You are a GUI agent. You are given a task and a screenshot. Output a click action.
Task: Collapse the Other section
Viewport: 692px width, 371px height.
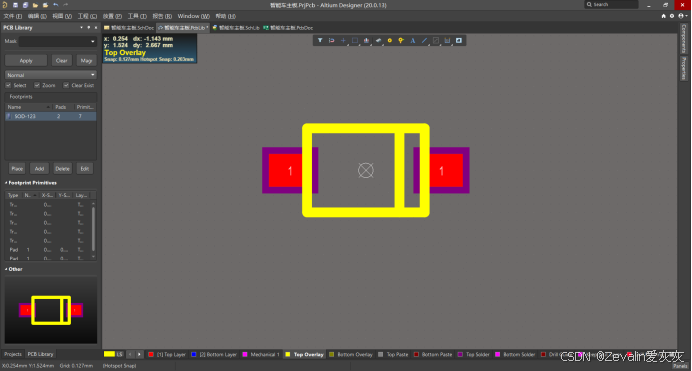[x=6, y=269]
